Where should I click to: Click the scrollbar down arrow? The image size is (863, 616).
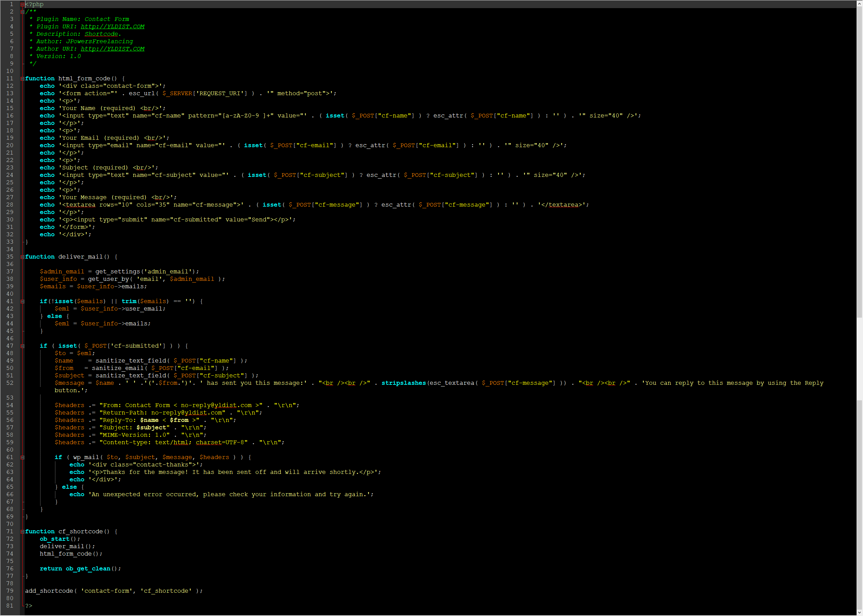(x=859, y=612)
